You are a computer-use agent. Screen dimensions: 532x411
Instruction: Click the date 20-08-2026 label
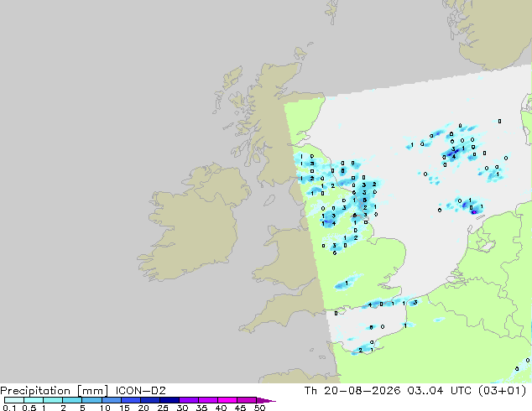(362, 391)
